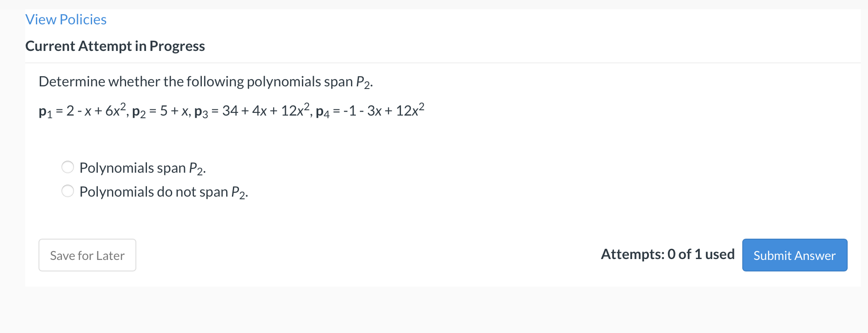Click View Policies at the top
Viewport: 868px width, 333px height.
point(66,19)
